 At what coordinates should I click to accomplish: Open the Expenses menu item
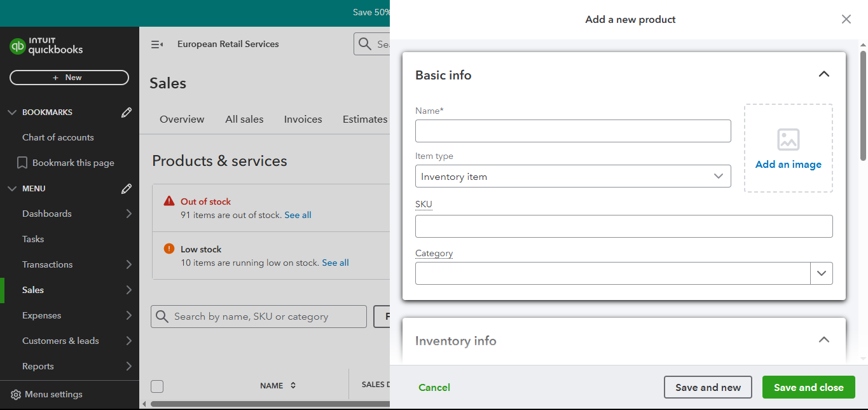(42, 315)
